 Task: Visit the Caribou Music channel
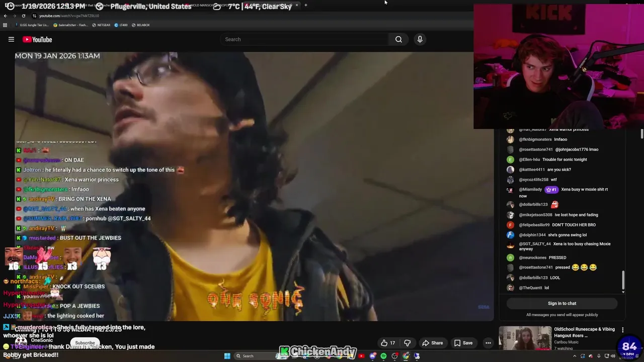coord(567,342)
